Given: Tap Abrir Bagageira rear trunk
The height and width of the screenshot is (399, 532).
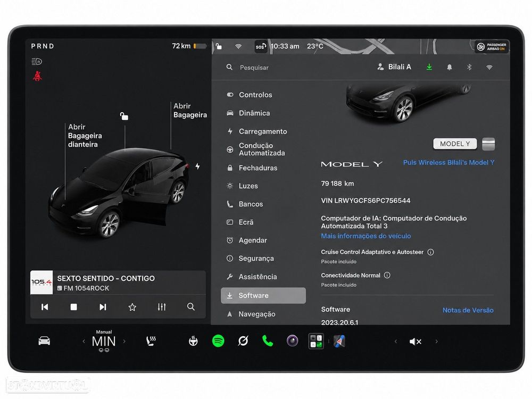Looking at the screenshot, I should [190, 111].
